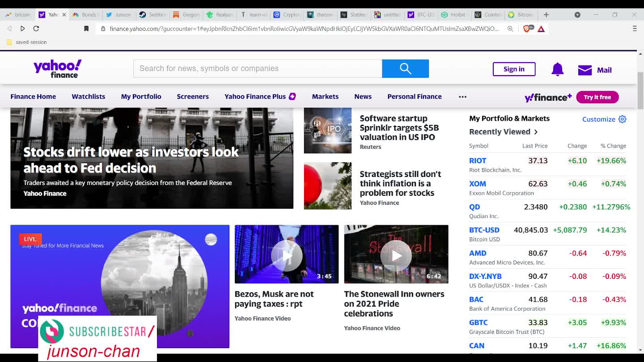Open the GBTC ticker link
Viewport: 644px width, 362px height.
(478, 322)
